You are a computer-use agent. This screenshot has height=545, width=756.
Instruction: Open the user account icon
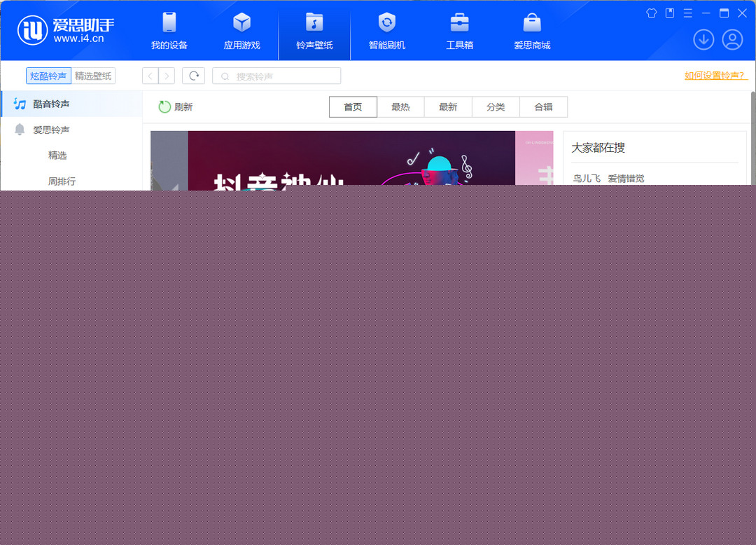pyautogui.click(x=732, y=40)
